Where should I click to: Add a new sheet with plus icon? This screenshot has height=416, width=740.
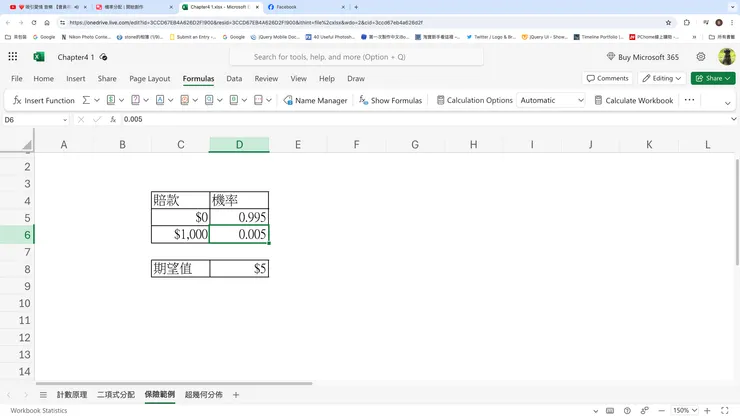click(236, 395)
